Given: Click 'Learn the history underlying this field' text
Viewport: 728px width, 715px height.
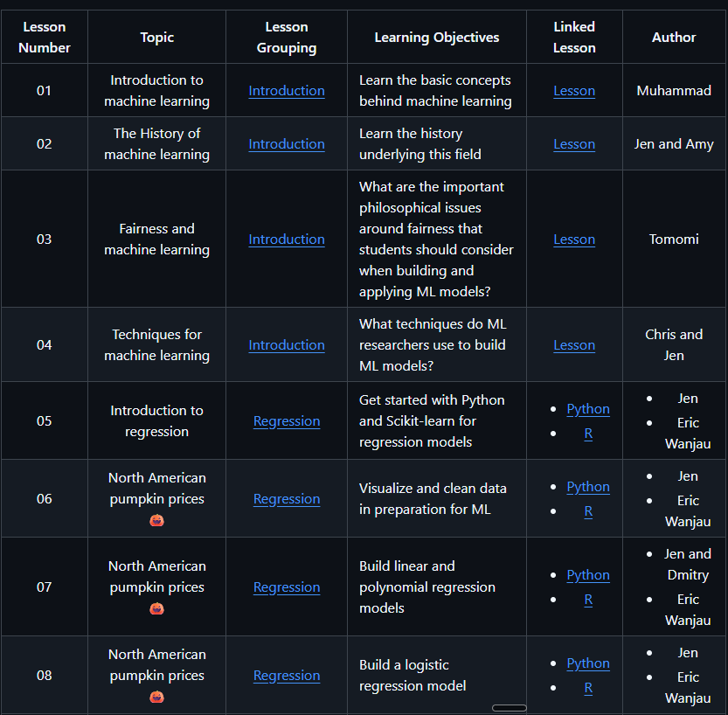Looking at the screenshot, I should click(x=420, y=144).
